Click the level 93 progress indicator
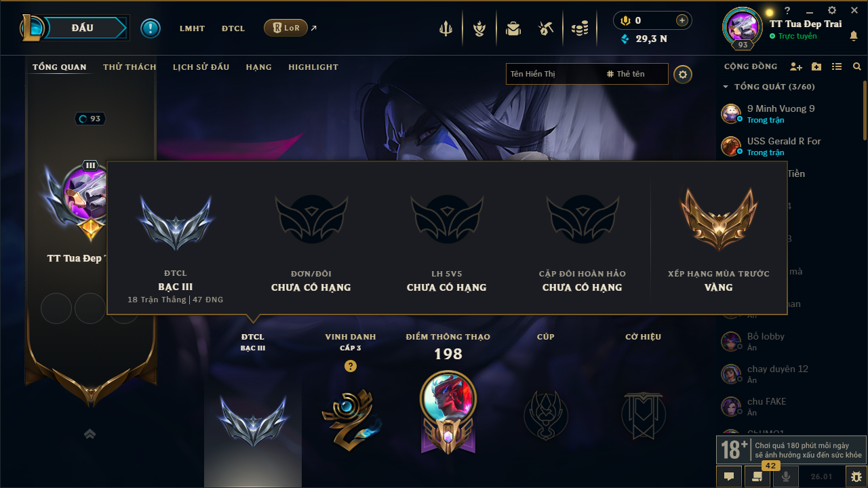Viewport: 868px width, 488px height. coord(90,119)
